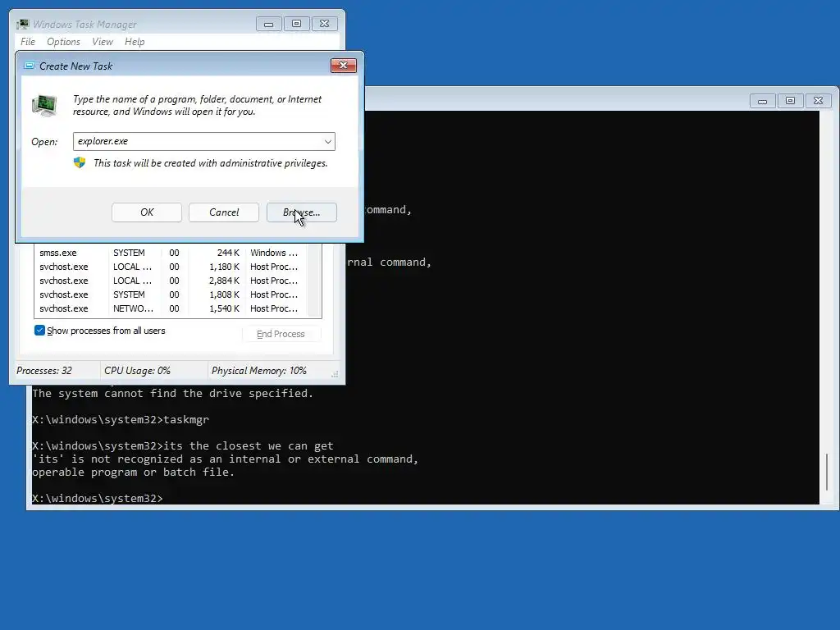Maximize the Windows Task Manager window

(x=296, y=24)
